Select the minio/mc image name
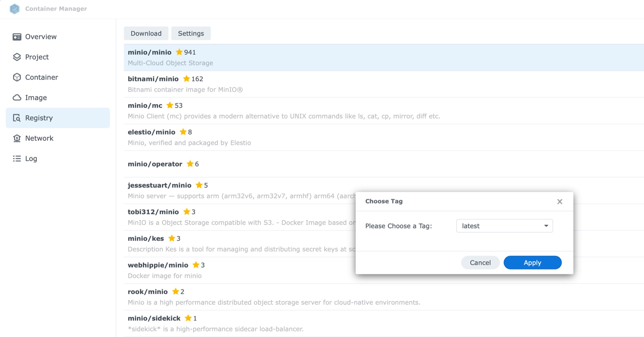This screenshot has width=644, height=337. (x=145, y=105)
